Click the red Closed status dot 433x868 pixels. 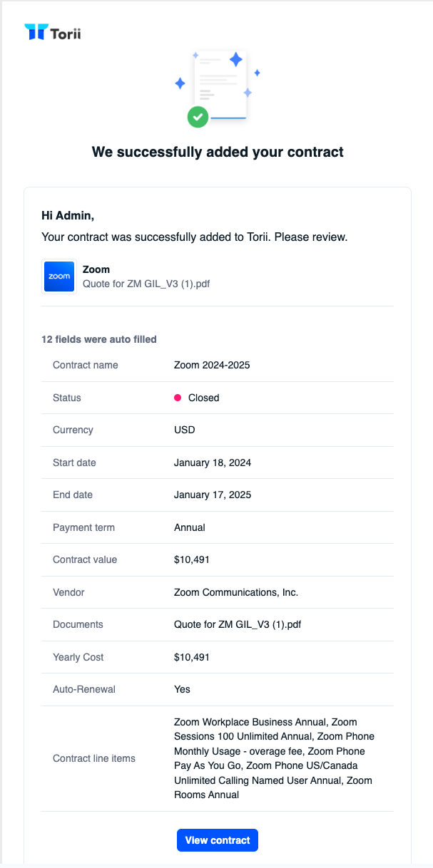[178, 398]
